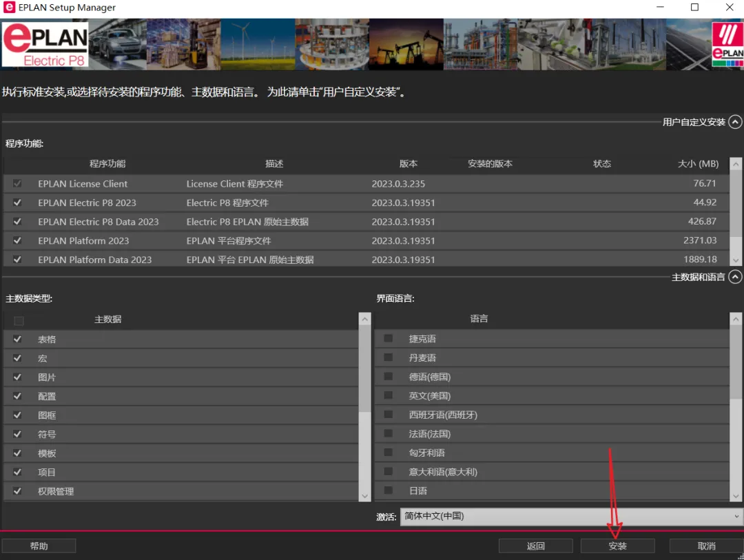Click the 帮助 button
The image size is (744, 560).
click(x=39, y=546)
